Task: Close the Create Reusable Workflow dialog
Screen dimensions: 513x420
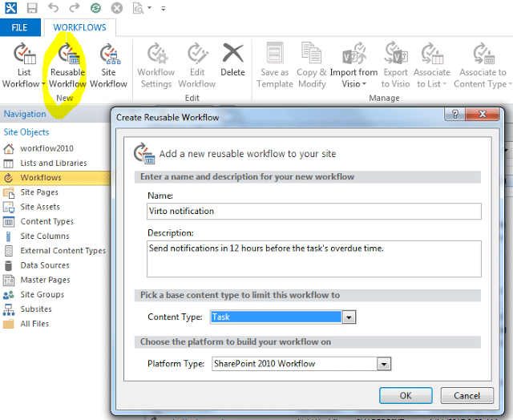Action: pyautogui.click(x=483, y=114)
